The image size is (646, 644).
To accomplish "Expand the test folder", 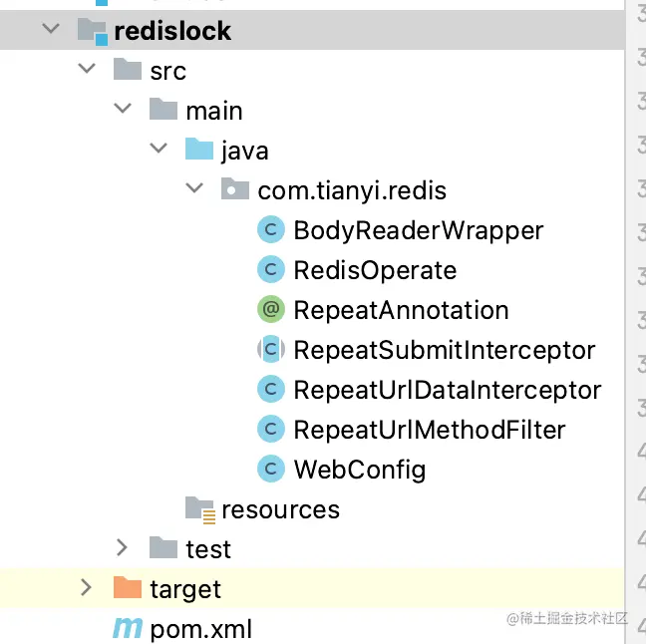I will point(123,548).
